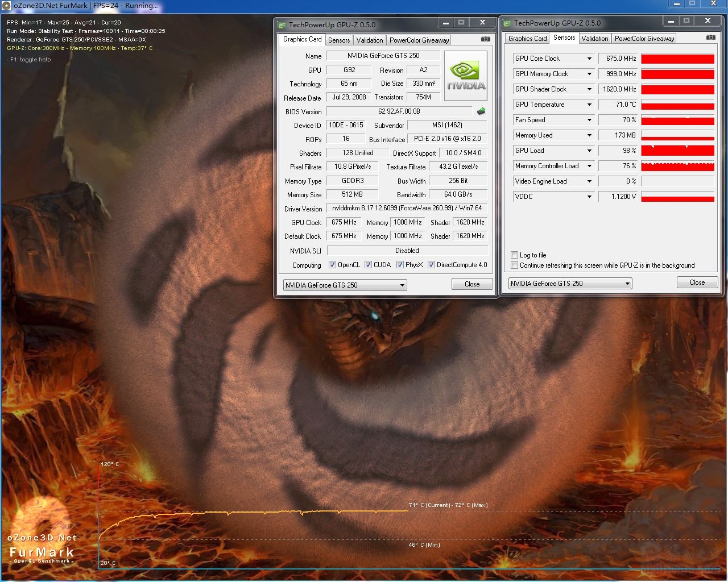Open the VDDC sensor dropdown
This screenshot has width=728, height=582.
click(x=589, y=197)
